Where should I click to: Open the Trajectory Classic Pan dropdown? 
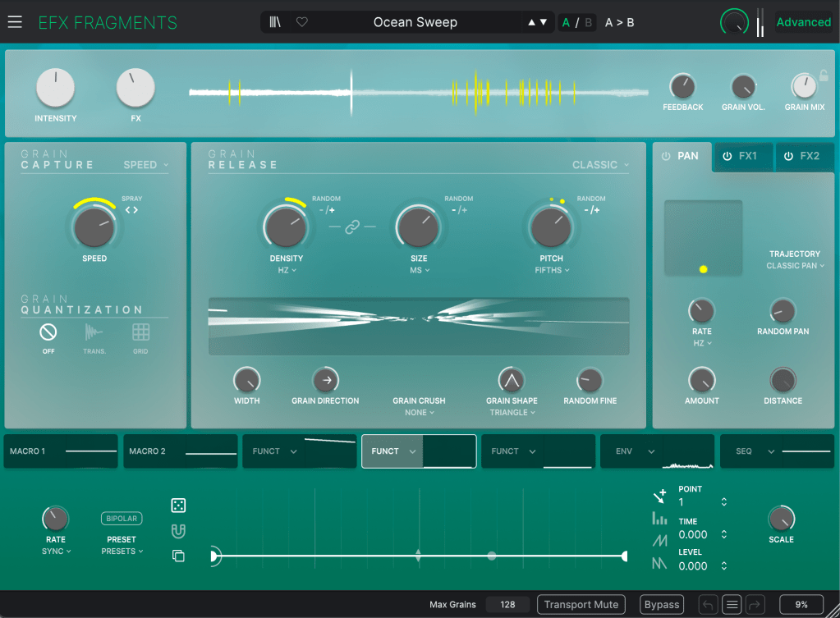click(795, 266)
